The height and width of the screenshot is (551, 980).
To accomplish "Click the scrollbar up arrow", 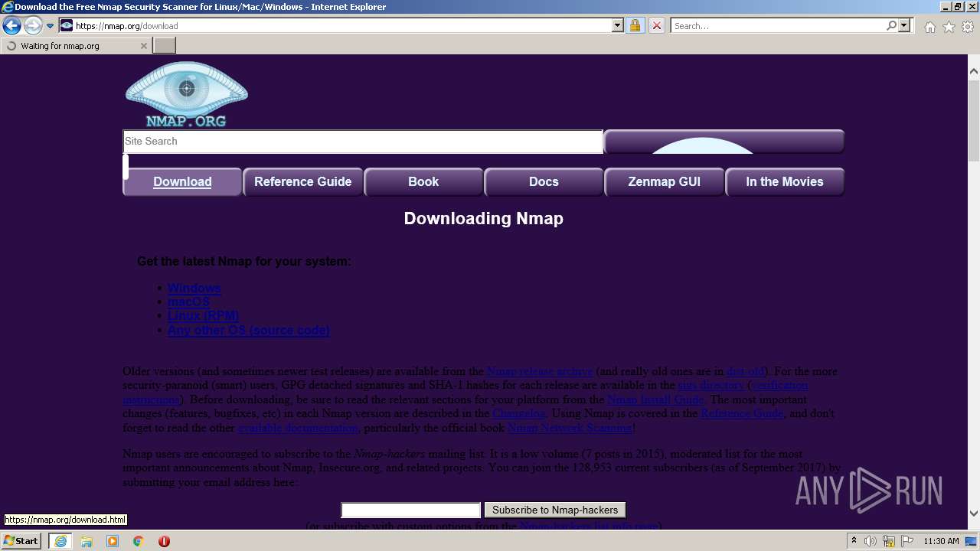I will click(x=974, y=71).
